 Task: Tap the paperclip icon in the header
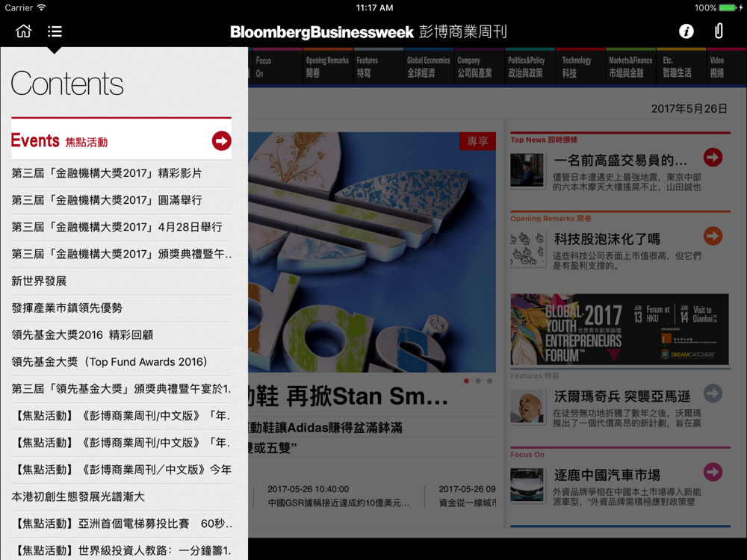[719, 31]
